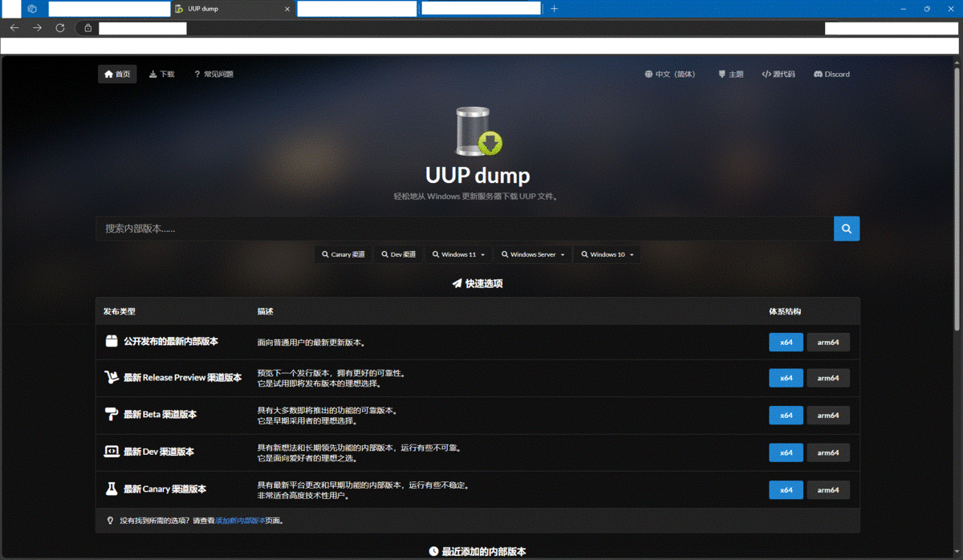This screenshot has height=560, width=963.
Task: Click the Dev channel code icon
Action: click(112, 452)
